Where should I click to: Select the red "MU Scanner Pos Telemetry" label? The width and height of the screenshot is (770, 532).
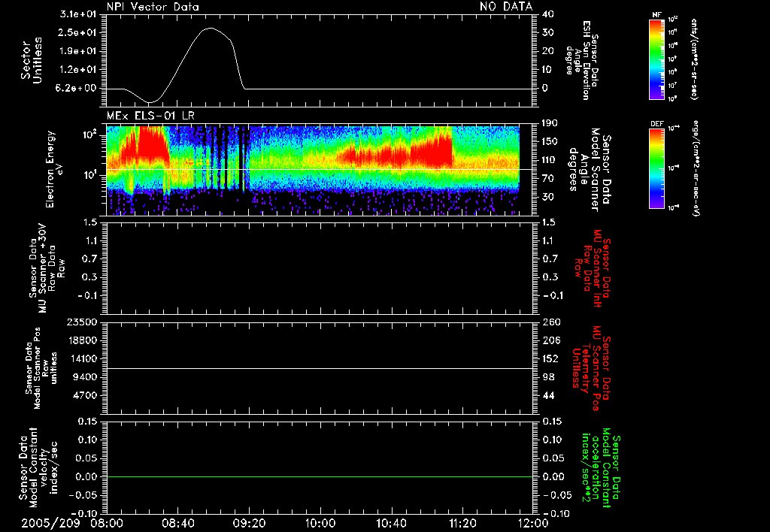tap(592, 369)
